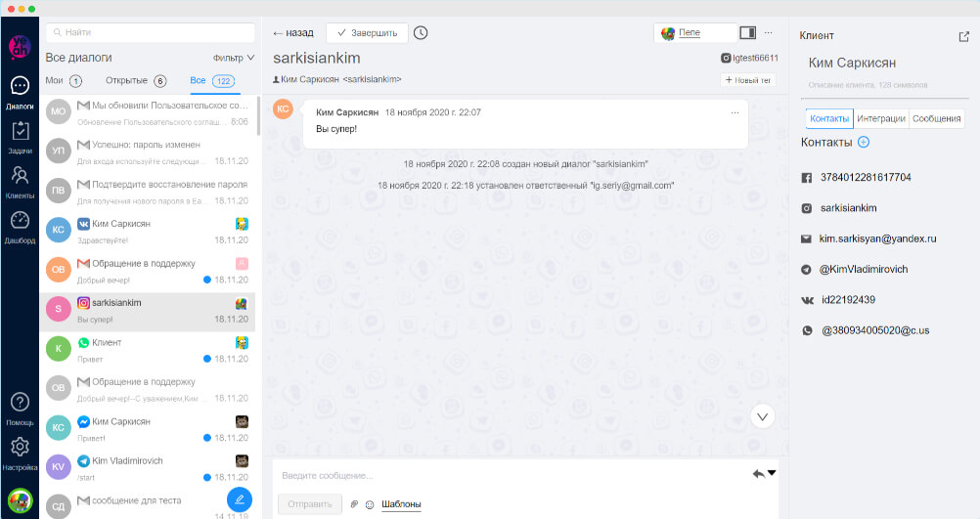Open Dashboard section in sidebar

click(x=20, y=228)
